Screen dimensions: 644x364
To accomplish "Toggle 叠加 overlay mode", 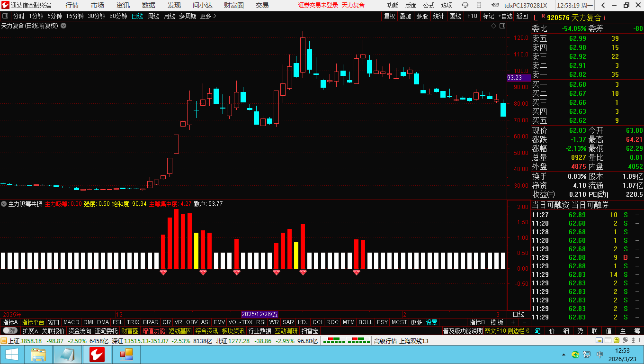I will [x=405, y=16].
